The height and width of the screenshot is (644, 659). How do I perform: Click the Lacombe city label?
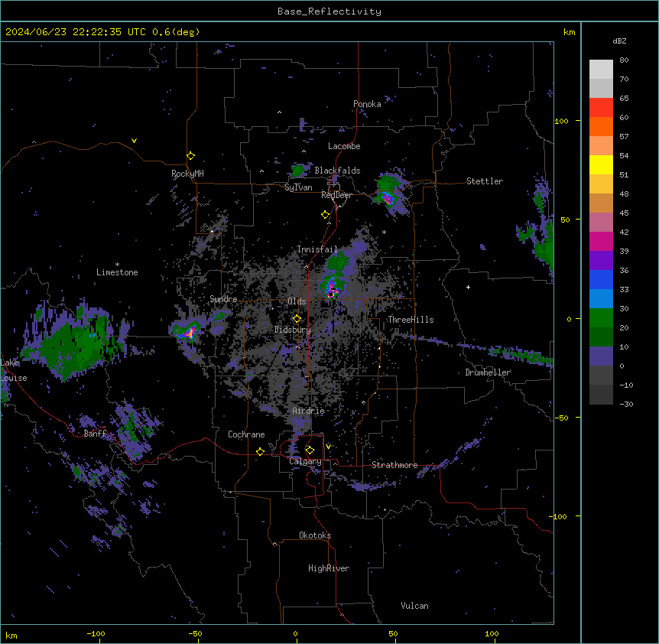click(344, 146)
